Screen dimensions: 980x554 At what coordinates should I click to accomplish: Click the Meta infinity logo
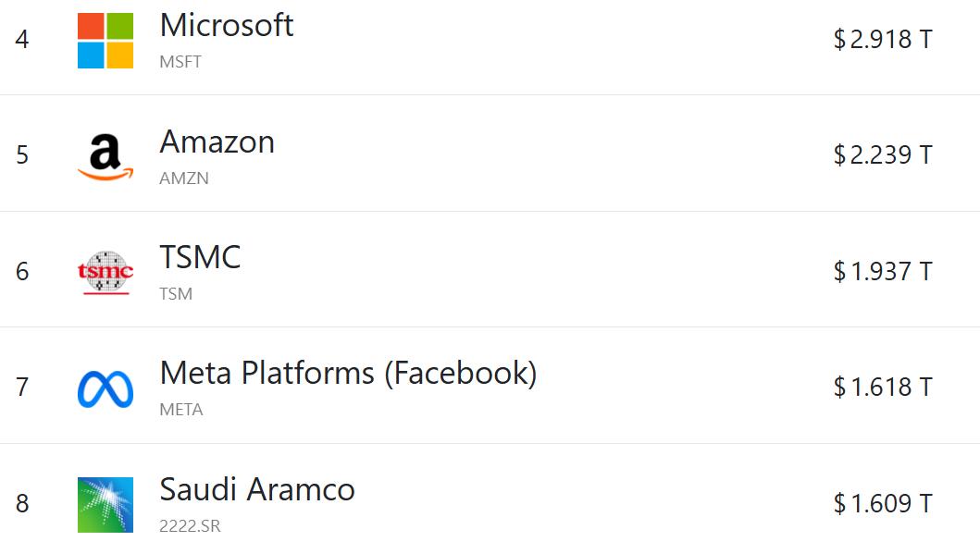pyautogui.click(x=105, y=388)
